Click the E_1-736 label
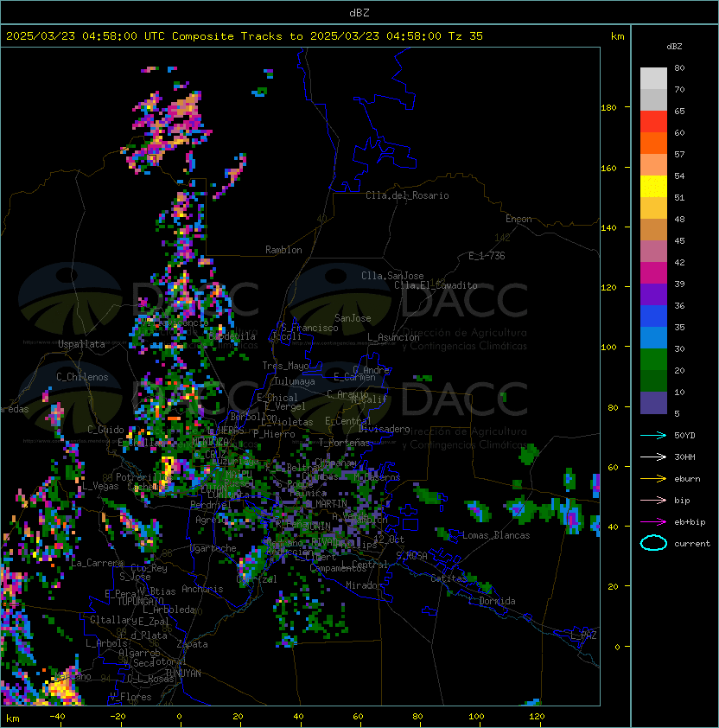719x728 pixels. pyautogui.click(x=487, y=256)
